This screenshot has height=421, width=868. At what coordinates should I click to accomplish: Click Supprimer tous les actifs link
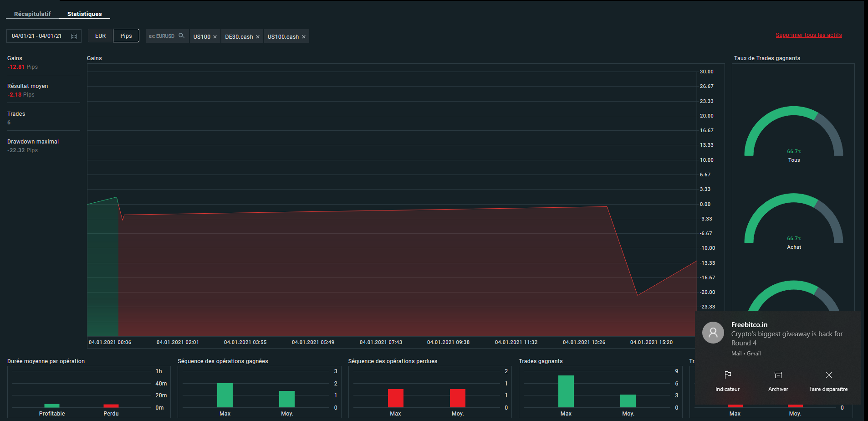click(808, 35)
